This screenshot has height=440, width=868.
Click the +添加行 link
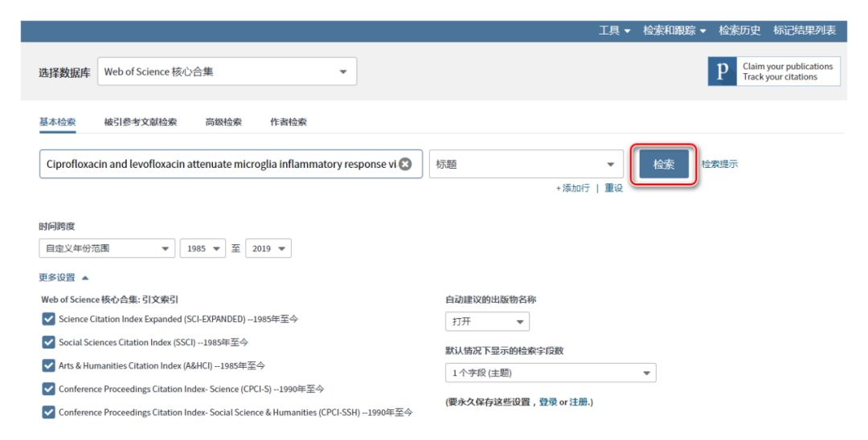pyautogui.click(x=573, y=189)
